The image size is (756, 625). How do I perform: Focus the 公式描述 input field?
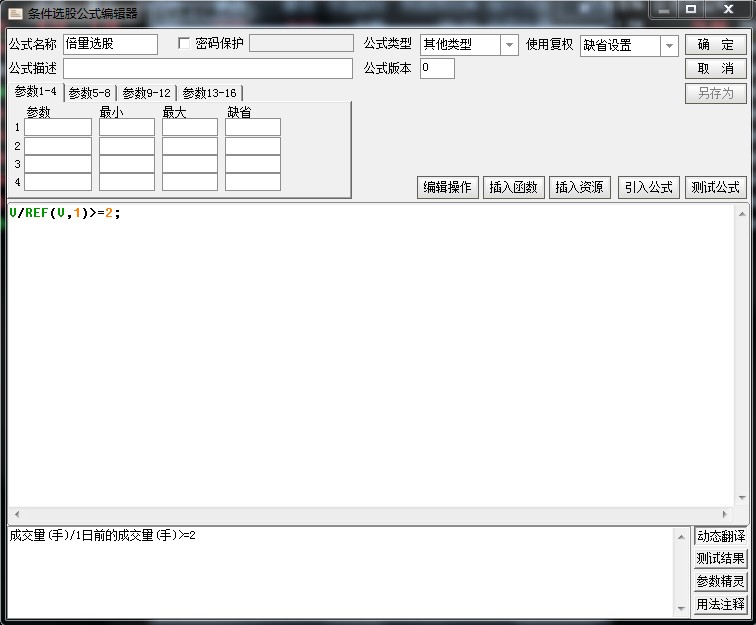[x=208, y=68]
